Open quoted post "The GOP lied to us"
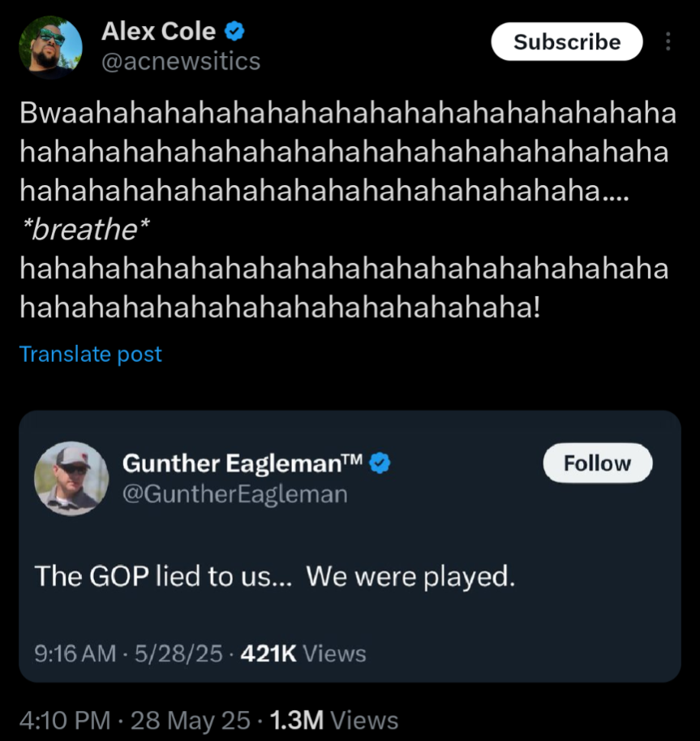700x741 pixels. click(274, 576)
